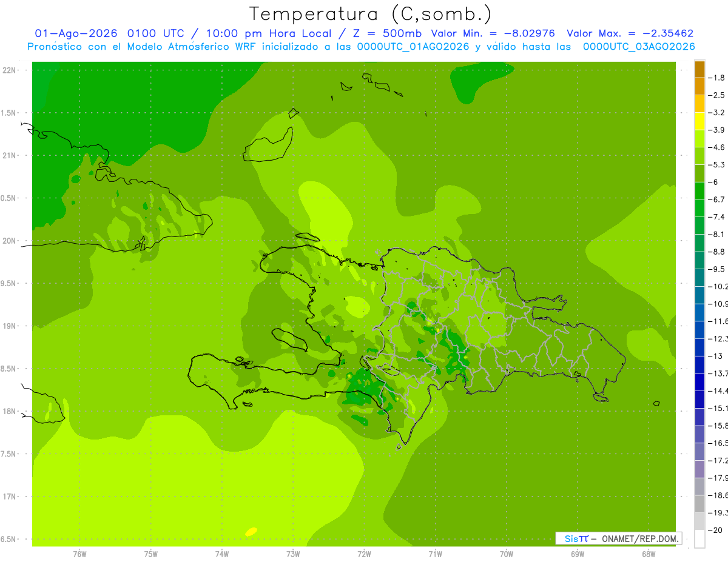Click the -8.8 colorbar value
Screen dimensions: 728x562
point(718,252)
